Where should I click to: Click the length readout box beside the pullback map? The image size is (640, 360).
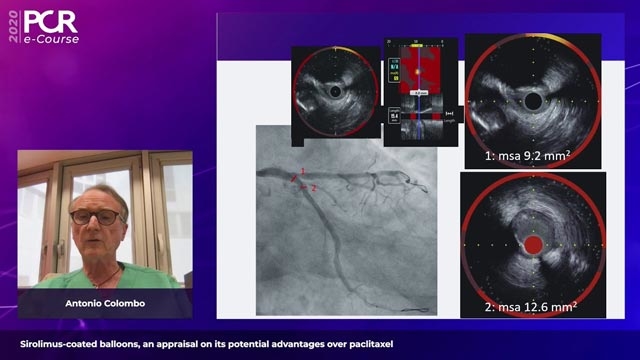394,116
